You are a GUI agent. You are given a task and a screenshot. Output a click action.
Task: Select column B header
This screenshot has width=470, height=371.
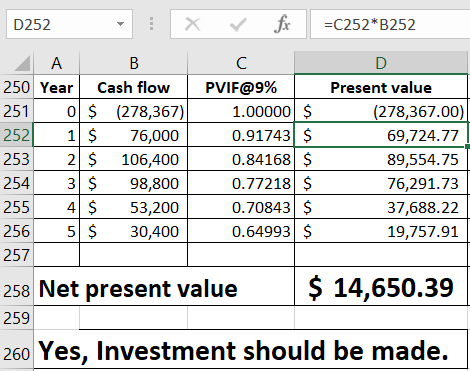pos(134,63)
